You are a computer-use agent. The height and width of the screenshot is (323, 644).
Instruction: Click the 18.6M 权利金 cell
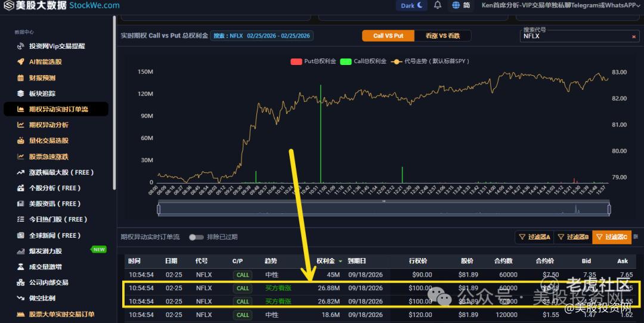(x=330, y=315)
